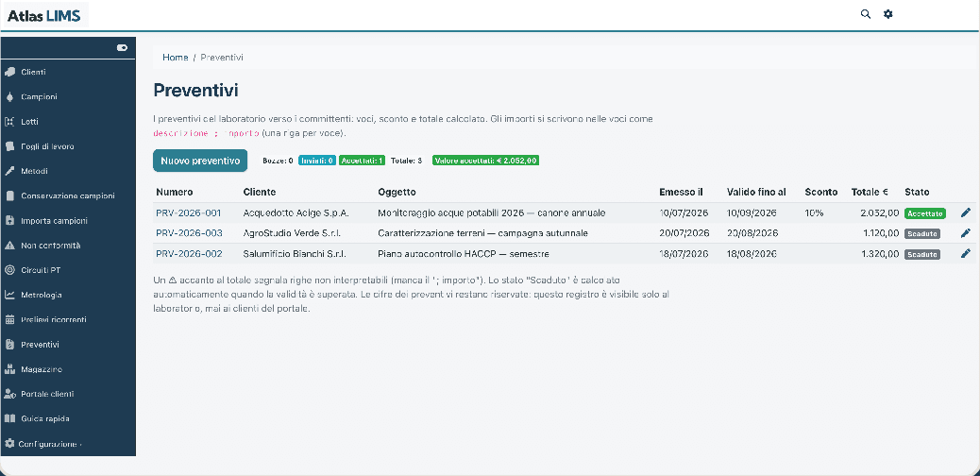Screen dimensions: 980x476
Task: Edit PRV-2026-001 with its pencil icon
Action: pos(966,212)
